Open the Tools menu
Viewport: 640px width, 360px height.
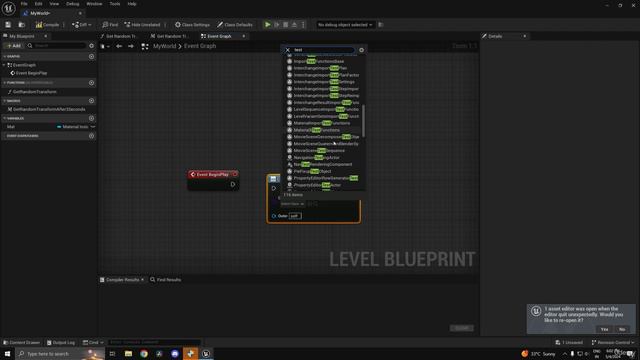115,4
